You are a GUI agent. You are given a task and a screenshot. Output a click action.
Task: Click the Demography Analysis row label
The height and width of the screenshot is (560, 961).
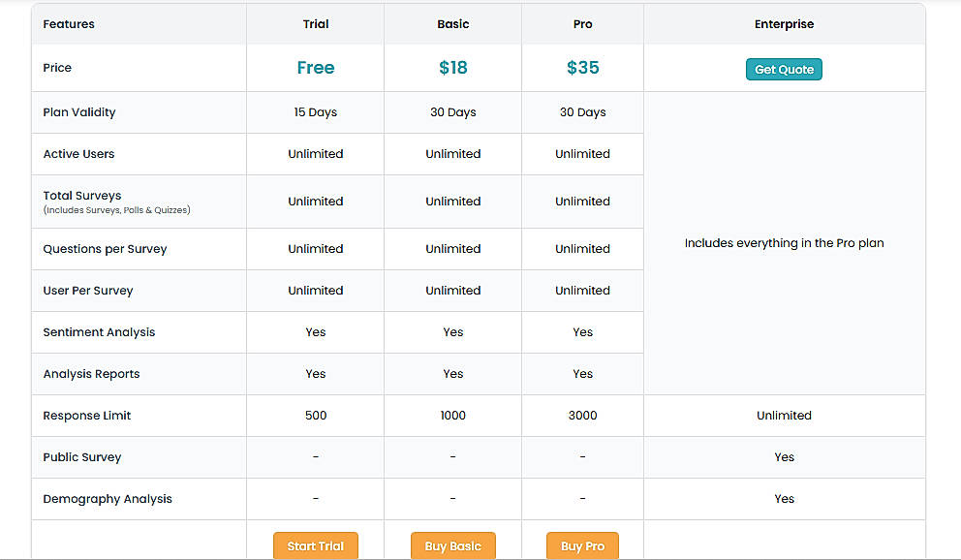(108, 499)
